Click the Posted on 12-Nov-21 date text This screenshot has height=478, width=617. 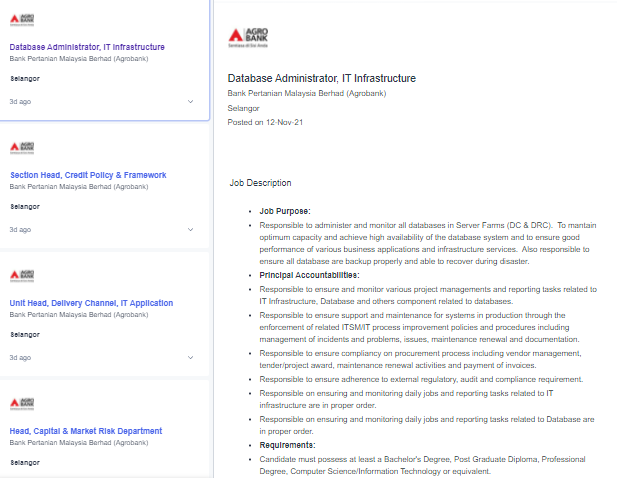(265, 122)
